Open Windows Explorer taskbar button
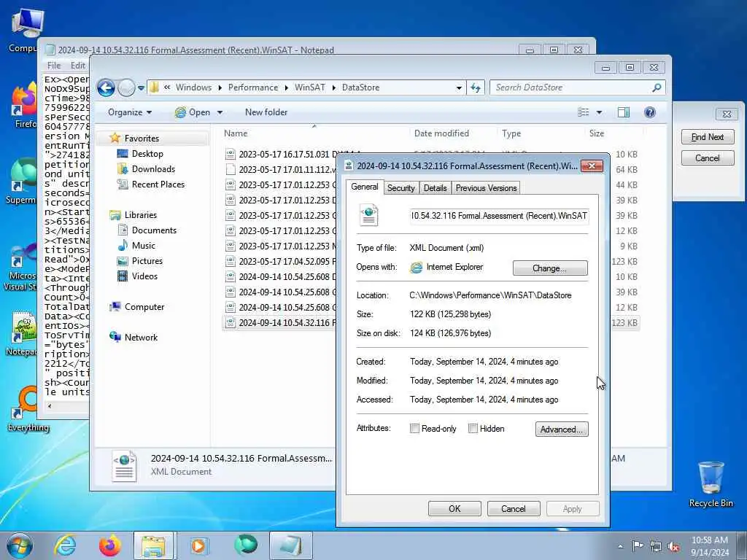The height and width of the screenshot is (560, 747). click(x=154, y=545)
